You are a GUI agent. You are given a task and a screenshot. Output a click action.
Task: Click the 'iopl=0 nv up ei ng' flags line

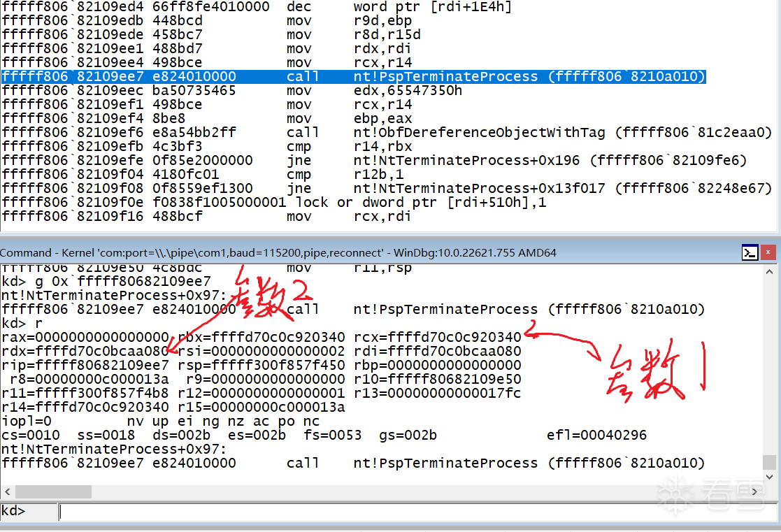tap(160, 420)
